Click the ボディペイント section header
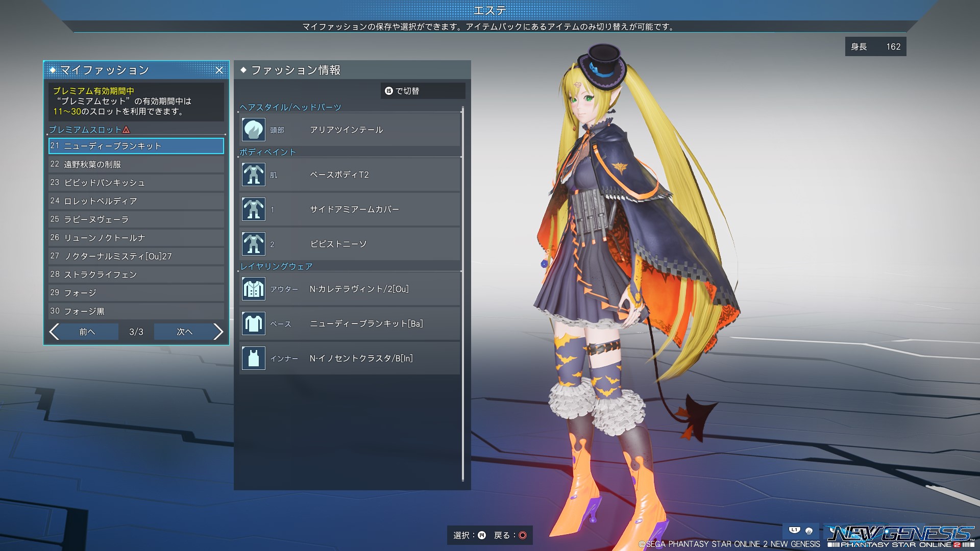The height and width of the screenshot is (551, 980). tap(268, 152)
